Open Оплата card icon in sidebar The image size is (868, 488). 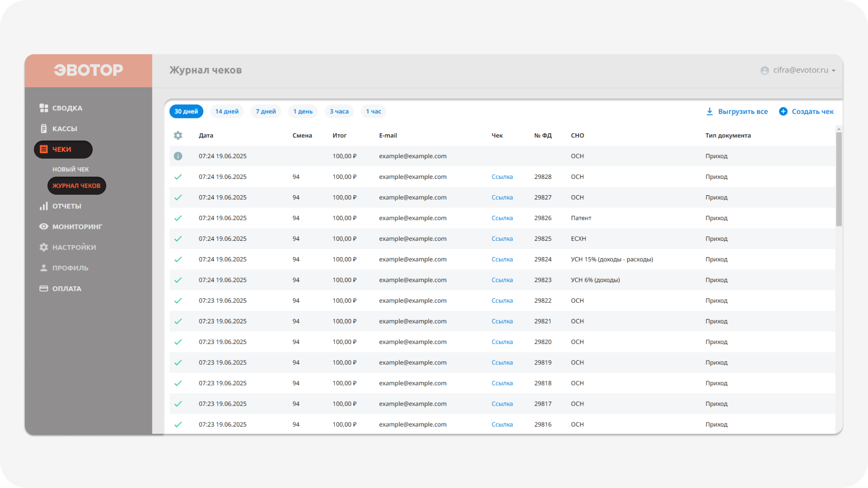(44, 289)
